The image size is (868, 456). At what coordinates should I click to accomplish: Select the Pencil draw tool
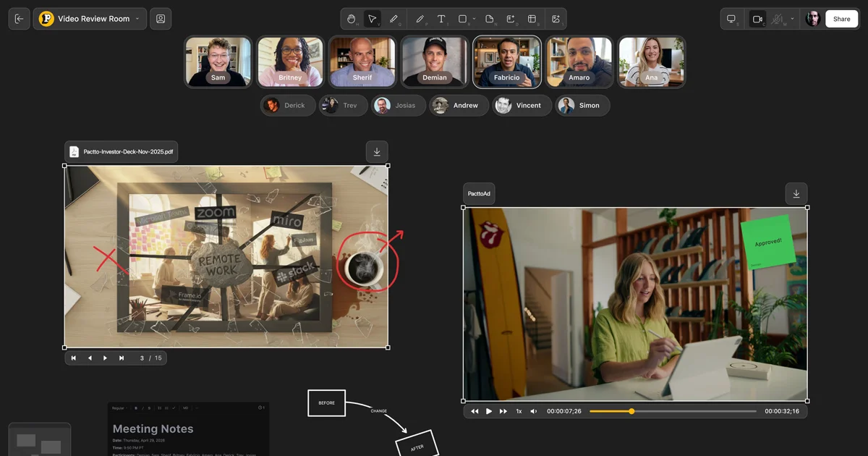tap(420, 19)
